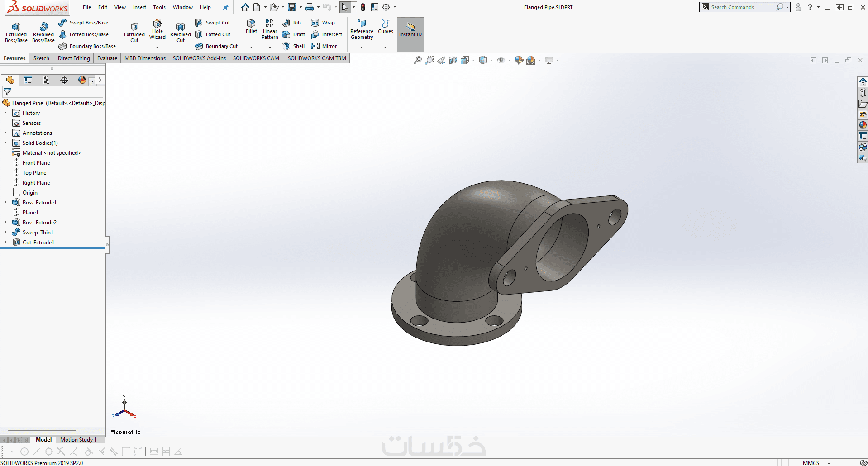
Task: Expand the Boss-Extrude1 feature node
Action: 5,203
